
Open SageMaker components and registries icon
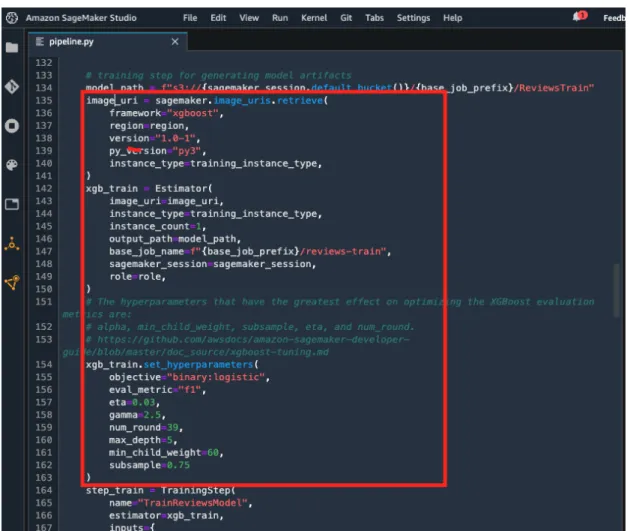(12, 283)
